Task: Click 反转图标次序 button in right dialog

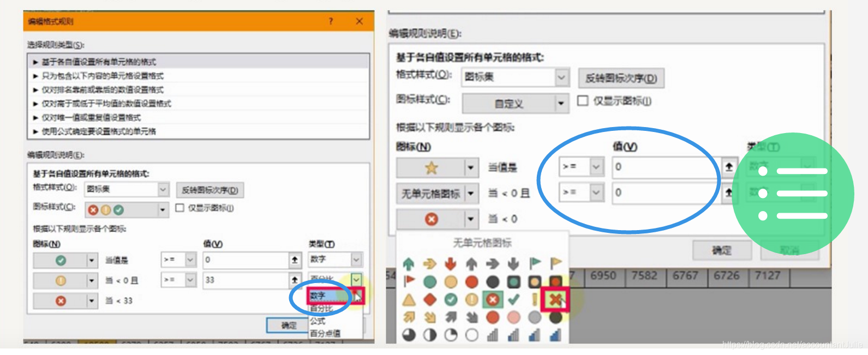Action: [621, 78]
